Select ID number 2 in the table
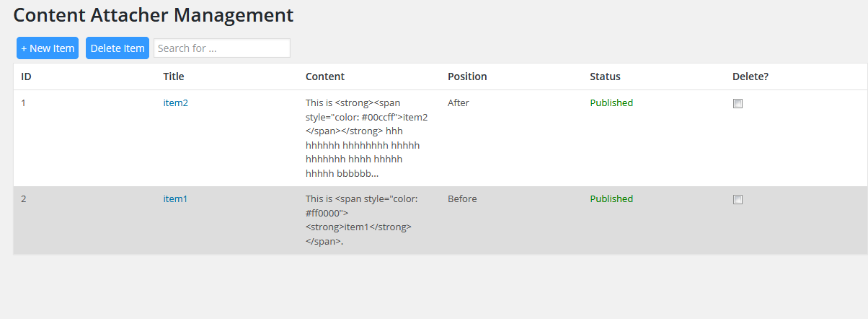 coord(24,199)
